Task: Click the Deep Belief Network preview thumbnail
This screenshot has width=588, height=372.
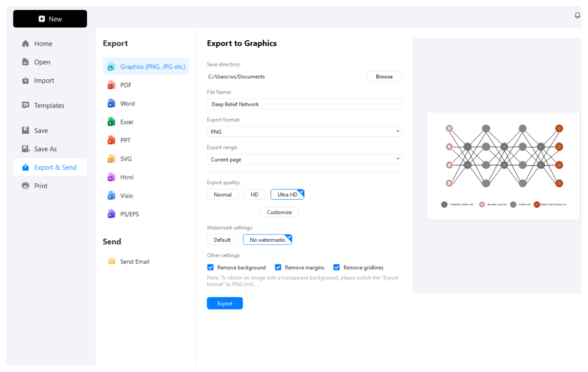Action: coord(503,166)
